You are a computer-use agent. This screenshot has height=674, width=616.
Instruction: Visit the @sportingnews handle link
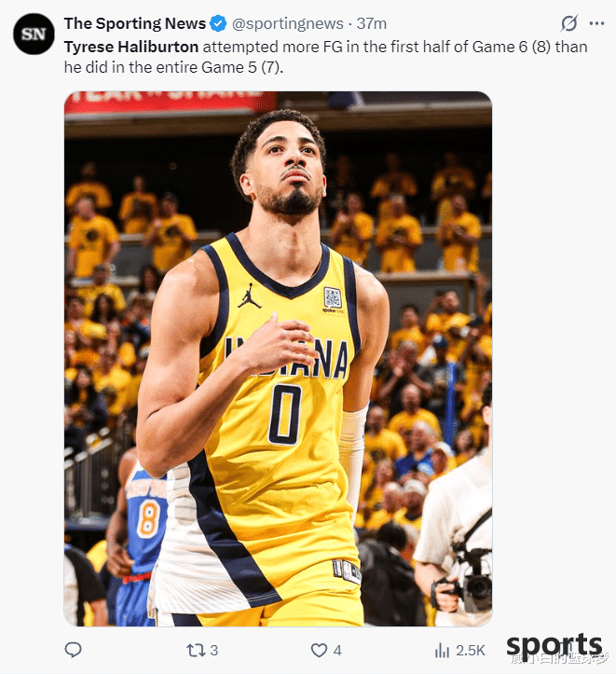pos(288,23)
